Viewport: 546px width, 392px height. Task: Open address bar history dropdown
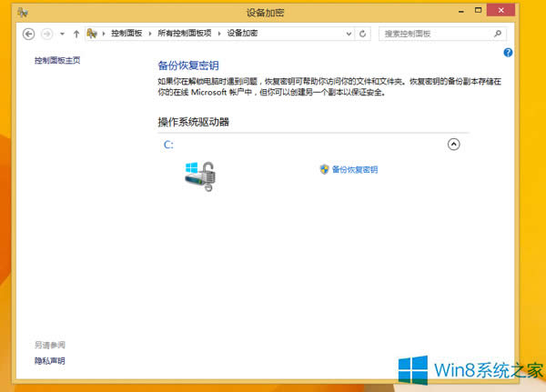(349, 34)
